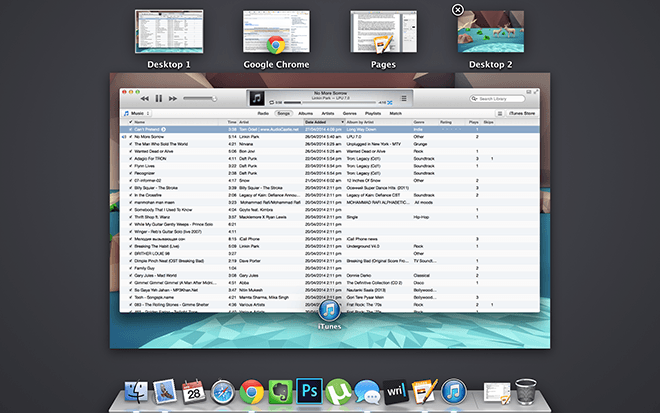
Task: Switch to the Albums tab
Action: (306, 114)
